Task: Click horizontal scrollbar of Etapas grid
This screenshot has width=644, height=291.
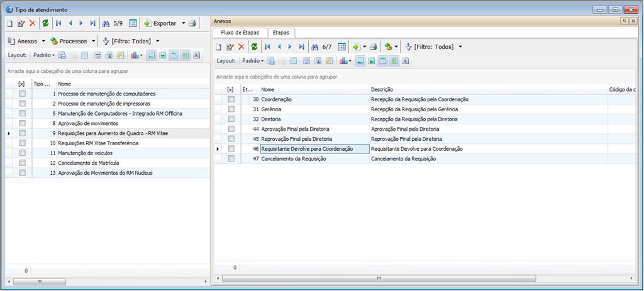Action: pos(378,278)
